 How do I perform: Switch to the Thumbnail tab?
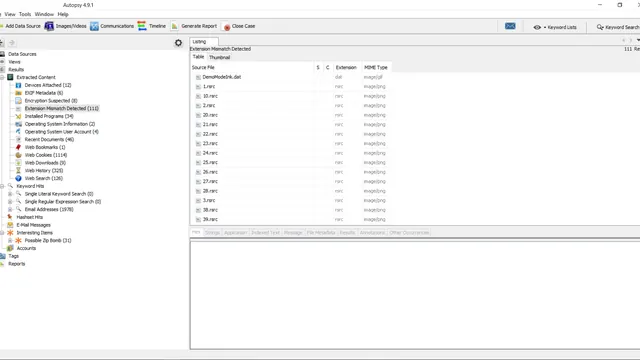pos(220,58)
